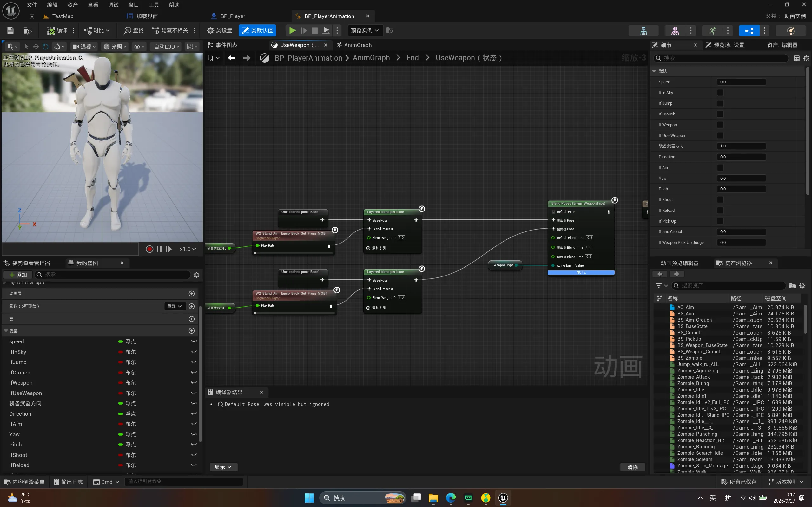This screenshot has height=507, width=812.
Task: Click the physics asset mode icon
Action: pos(791,30)
